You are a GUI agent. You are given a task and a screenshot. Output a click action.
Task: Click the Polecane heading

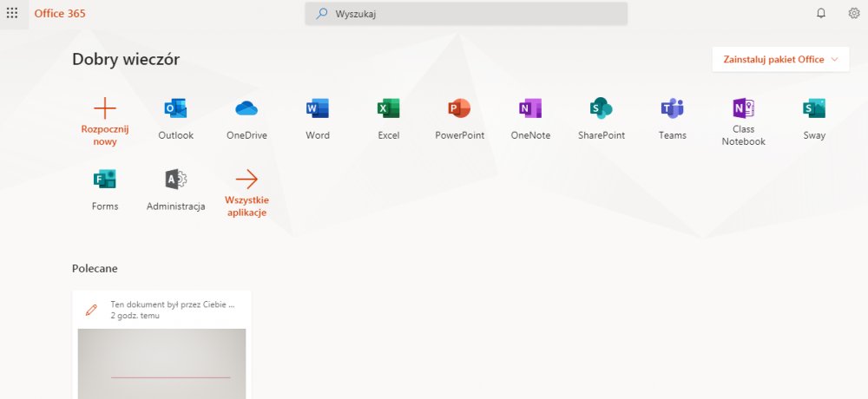click(x=95, y=268)
